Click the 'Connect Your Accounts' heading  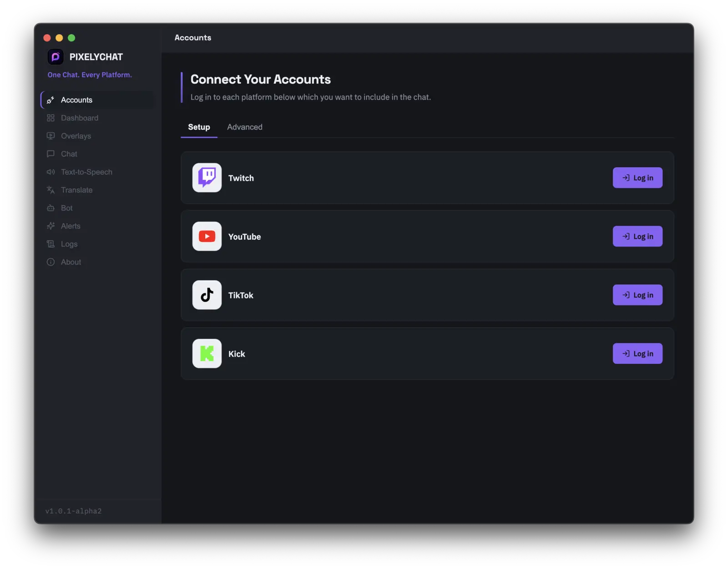click(x=261, y=80)
